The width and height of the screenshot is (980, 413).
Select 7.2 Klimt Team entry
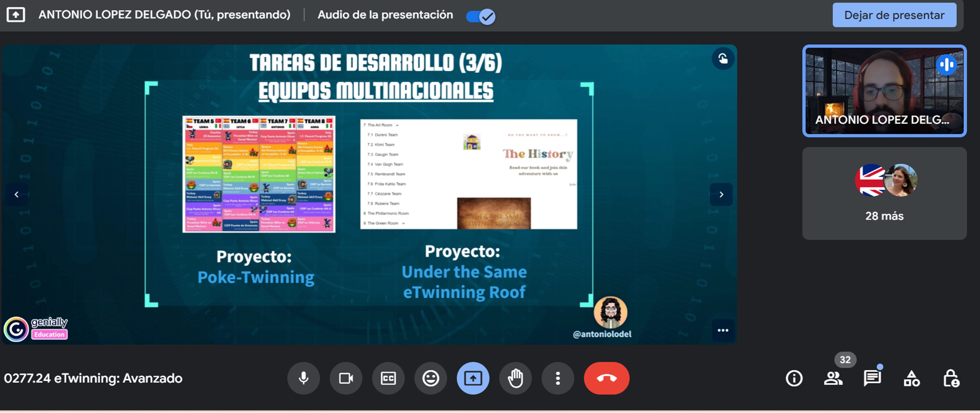click(x=381, y=144)
